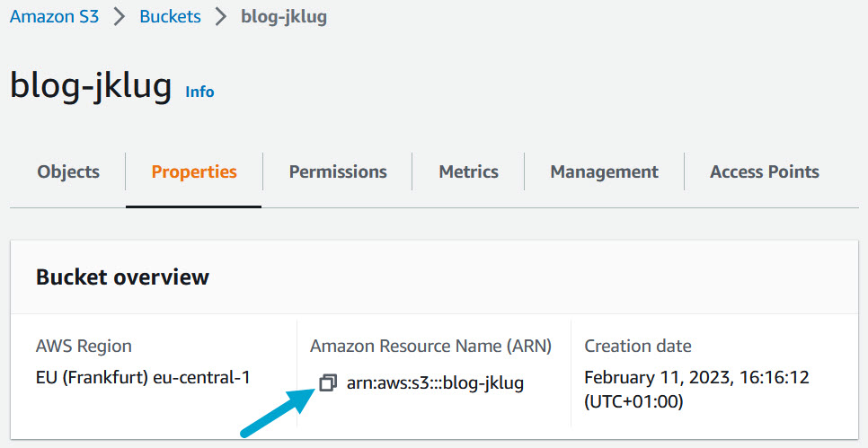
Task: Click the EU (Frankfurt) eu-central-1 region value
Action: click(143, 377)
